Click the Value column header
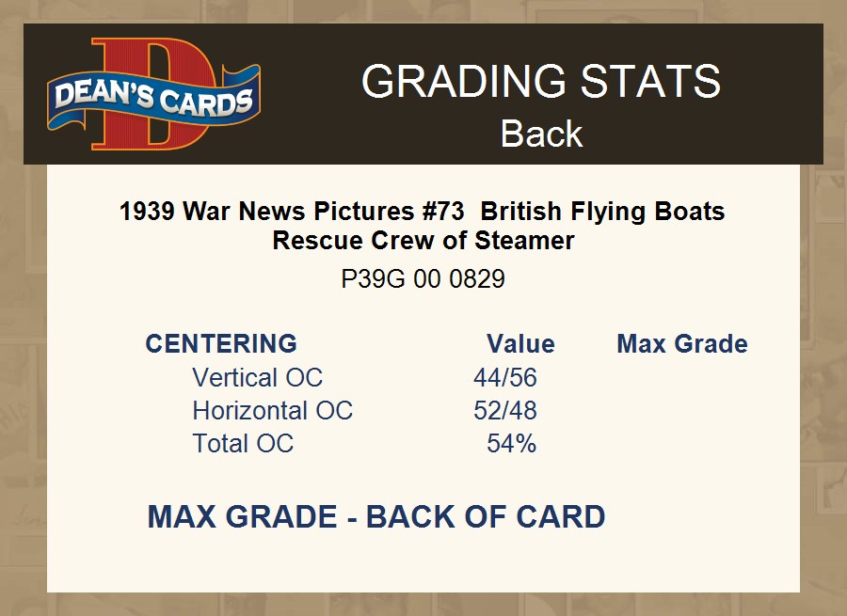Viewport: 847px width, 616px height. pyautogui.click(x=520, y=343)
